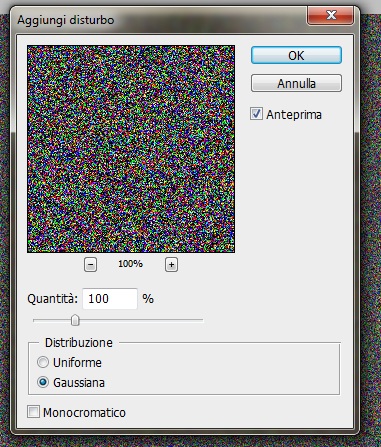Select the Gaussiana distribution option
This screenshot has height=447, width=381.
click(x=43, y=382)
